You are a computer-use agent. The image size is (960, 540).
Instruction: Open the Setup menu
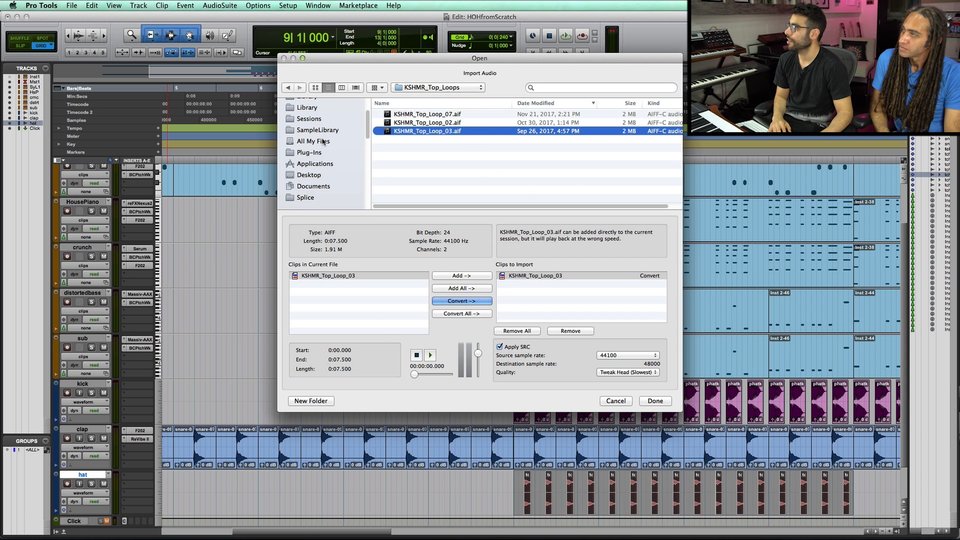[288, 6]
